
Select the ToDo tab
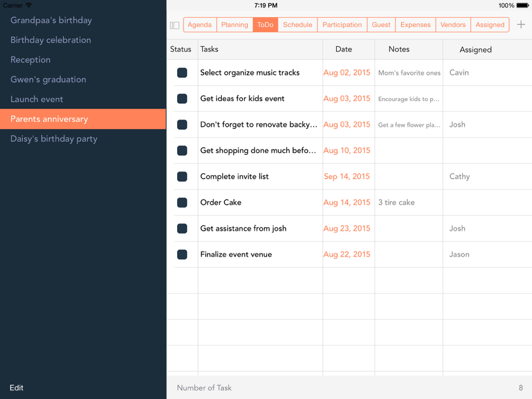pyautogui.click(x=265, y=25)
